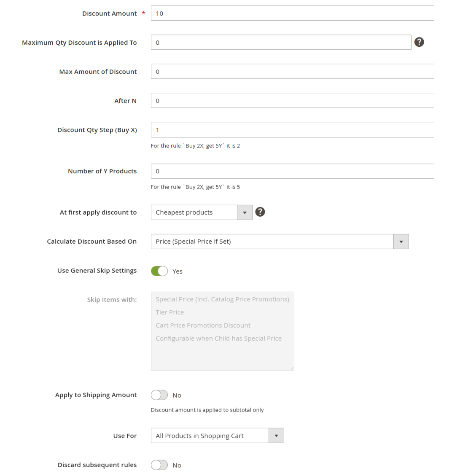
Task: Click the Discount Amount input field
Action: pos(292,13)
